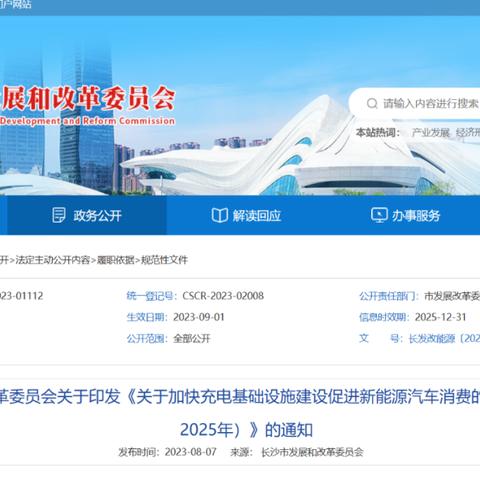Open breadcrumb 法定主动公开内容

(53, 260)
